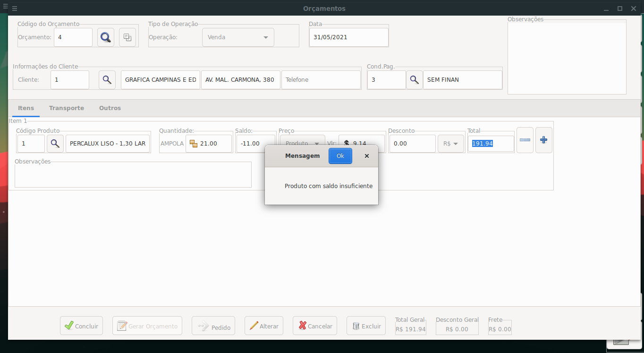
Task: Click the Quantidade field showing 21.00
Action: pos(209,144)
